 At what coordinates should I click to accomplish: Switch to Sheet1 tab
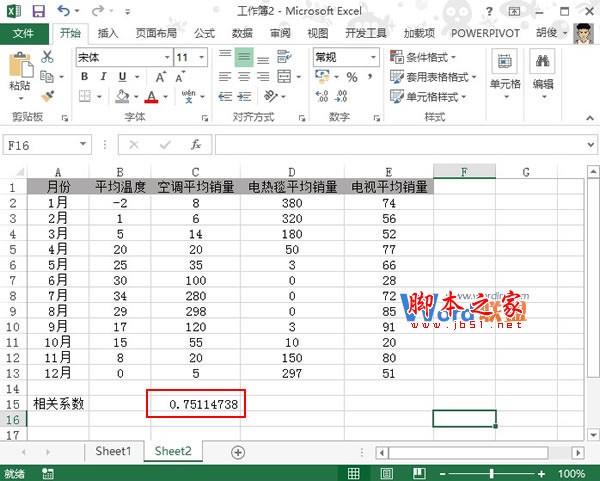pyautogui.click(x=113, y=451)
